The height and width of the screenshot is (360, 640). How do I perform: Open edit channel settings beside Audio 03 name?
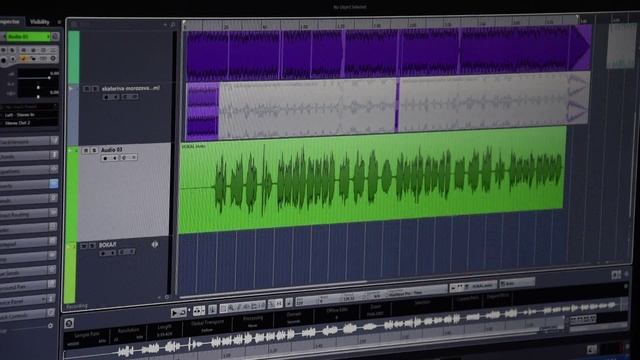tap(55, 37)
